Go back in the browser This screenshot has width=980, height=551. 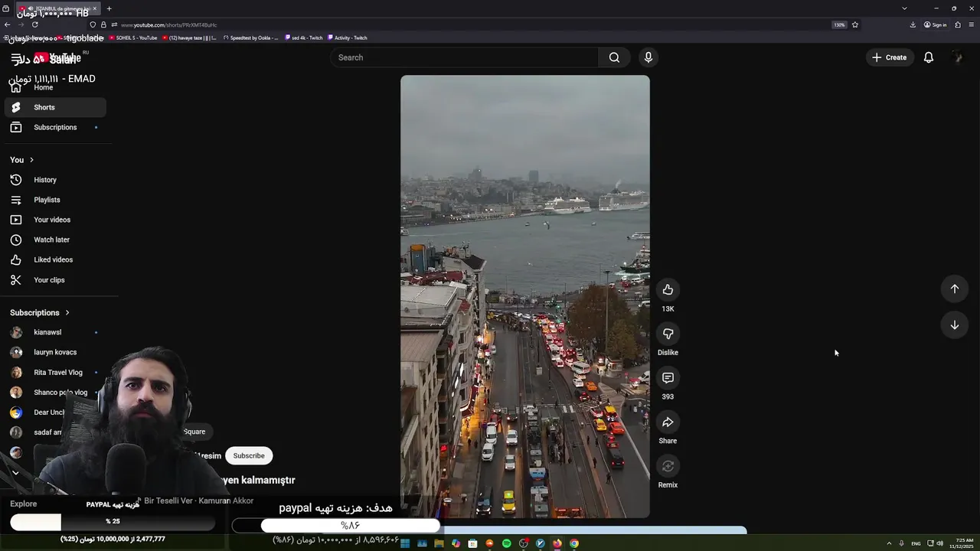pyautogui.click(x=8, y=24)
